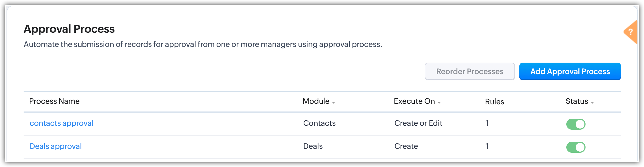This screenshot has width=644, height=167.
Task: Click rules count for contacts approval
Action: click(487, 123)
